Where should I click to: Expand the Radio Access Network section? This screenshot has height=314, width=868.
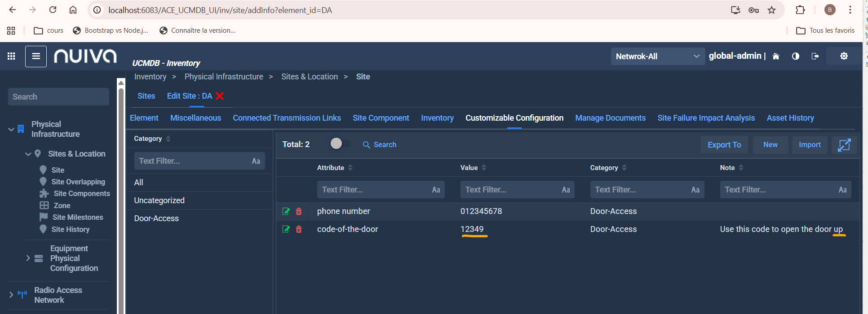tap(11, 295)
